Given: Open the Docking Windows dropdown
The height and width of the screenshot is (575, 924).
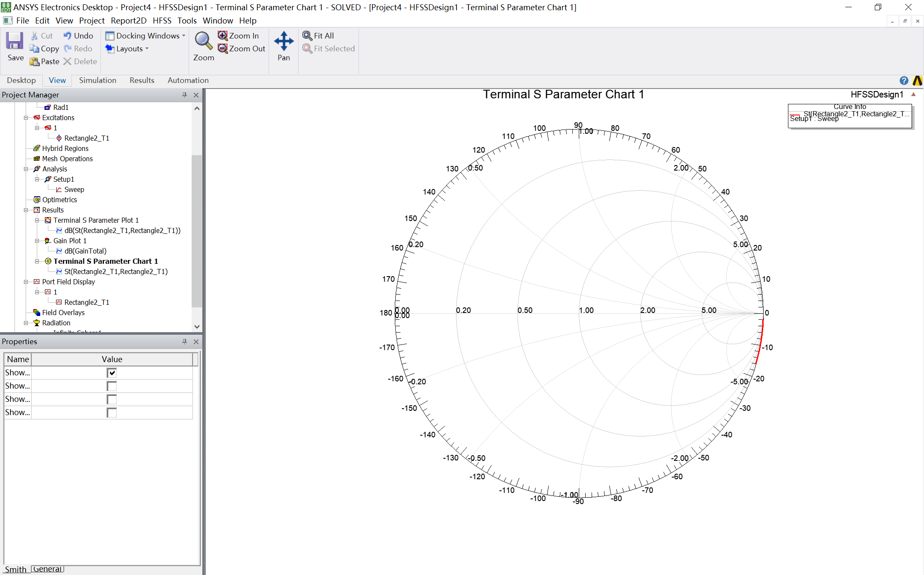Looking at the screenshot, I should [146, 35].
